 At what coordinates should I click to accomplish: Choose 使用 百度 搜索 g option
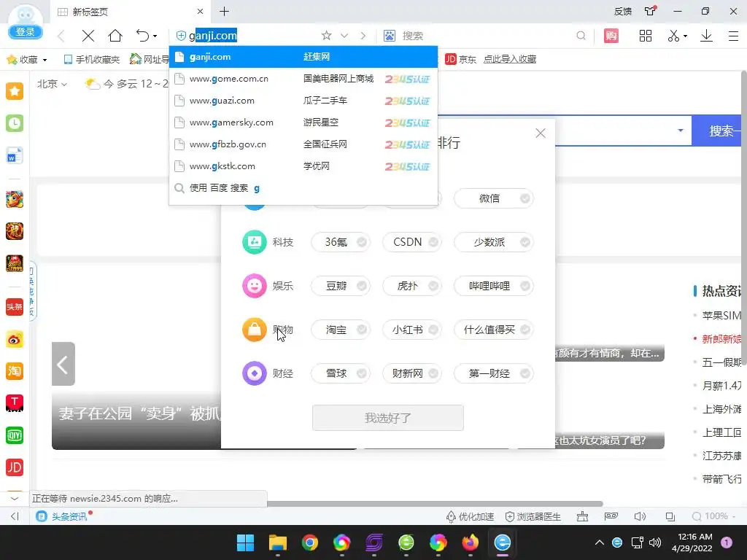point(303,189)
